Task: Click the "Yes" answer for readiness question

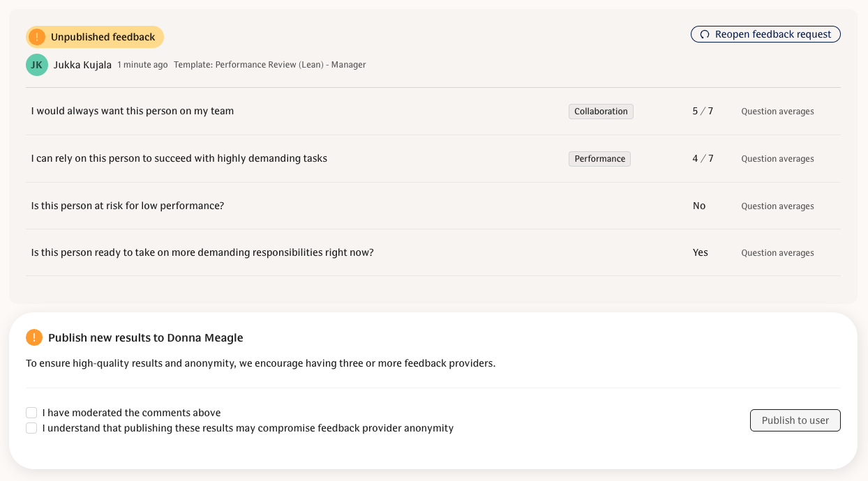Action: point(701,252)
